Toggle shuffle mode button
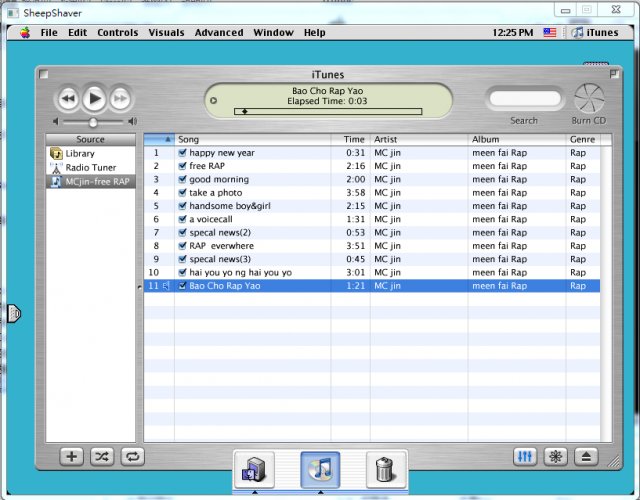The width and height of the screenshot is (640, 500). [x=102, y=456]
